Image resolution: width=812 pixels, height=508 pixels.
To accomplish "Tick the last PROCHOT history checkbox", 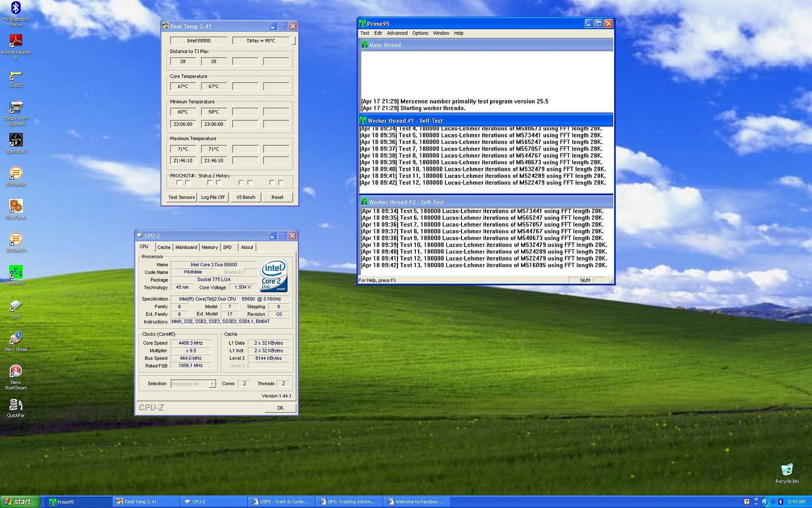I will click(x=281, y=183).
